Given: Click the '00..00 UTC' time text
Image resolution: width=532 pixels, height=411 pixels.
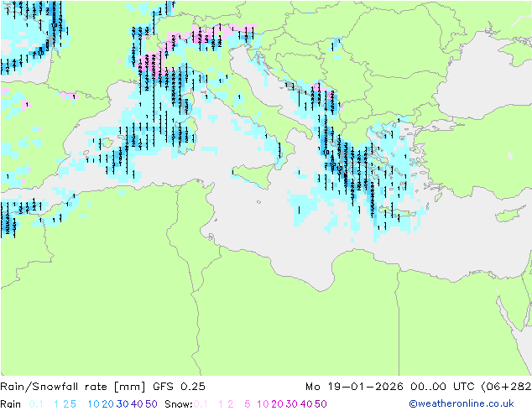Looking at the screenshot, I should (443, 387).
